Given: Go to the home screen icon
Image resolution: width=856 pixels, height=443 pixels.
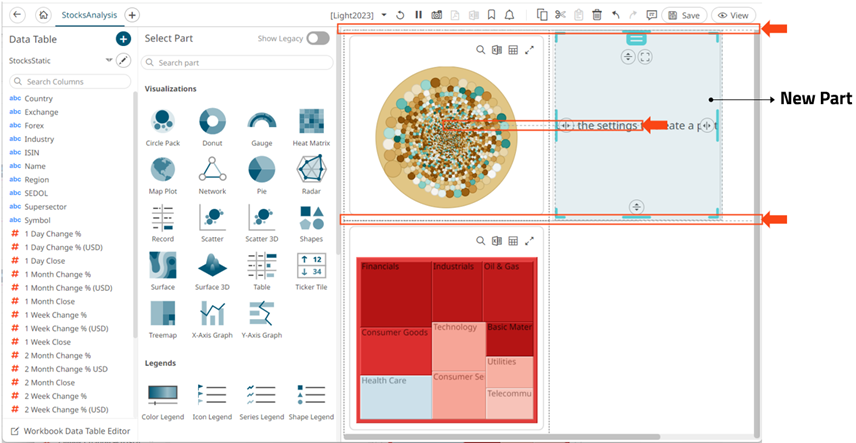Looking at the screenshot, I should 44,15.
